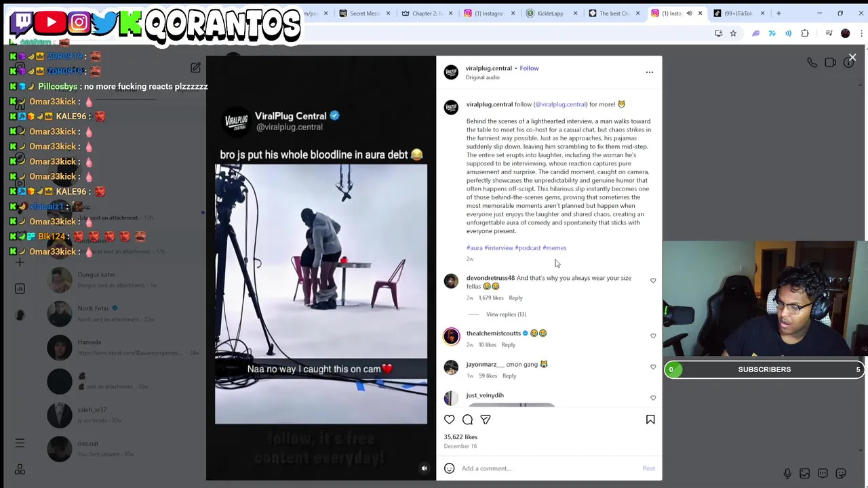Mute the reel audio with the speaker icon

(x=425, y=468)
